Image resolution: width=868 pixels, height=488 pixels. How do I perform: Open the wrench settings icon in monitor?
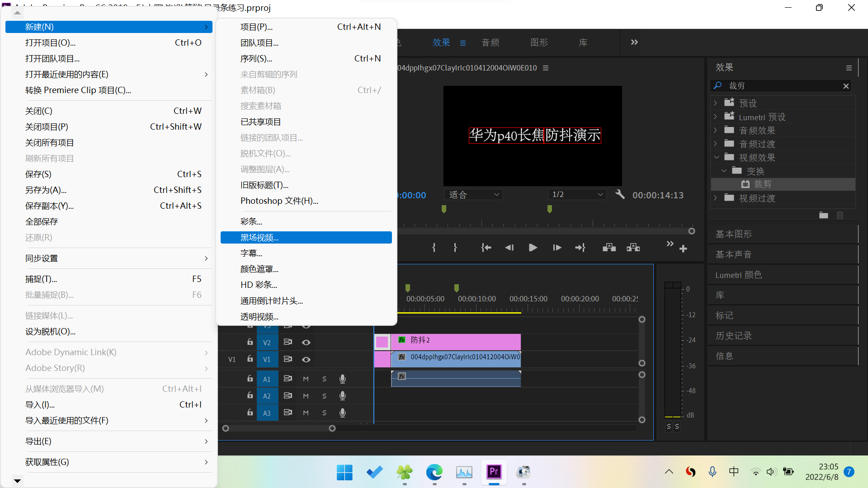(620, 195)
